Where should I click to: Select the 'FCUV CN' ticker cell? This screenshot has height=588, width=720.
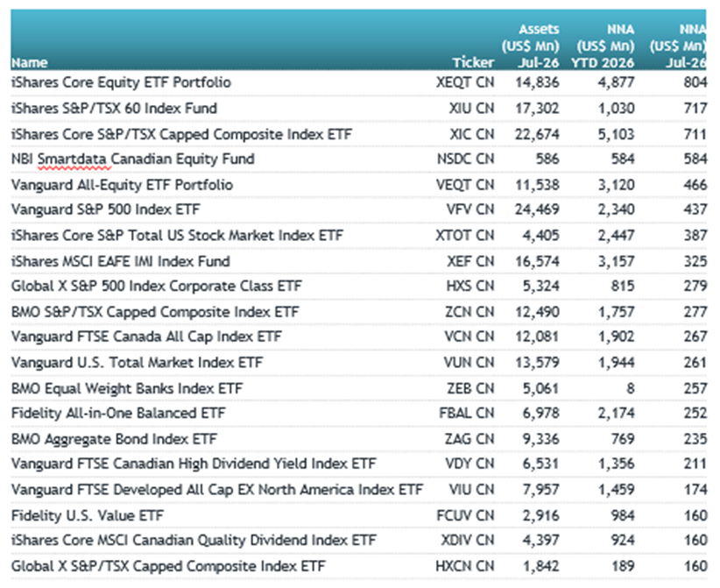[x=465, y=515]
